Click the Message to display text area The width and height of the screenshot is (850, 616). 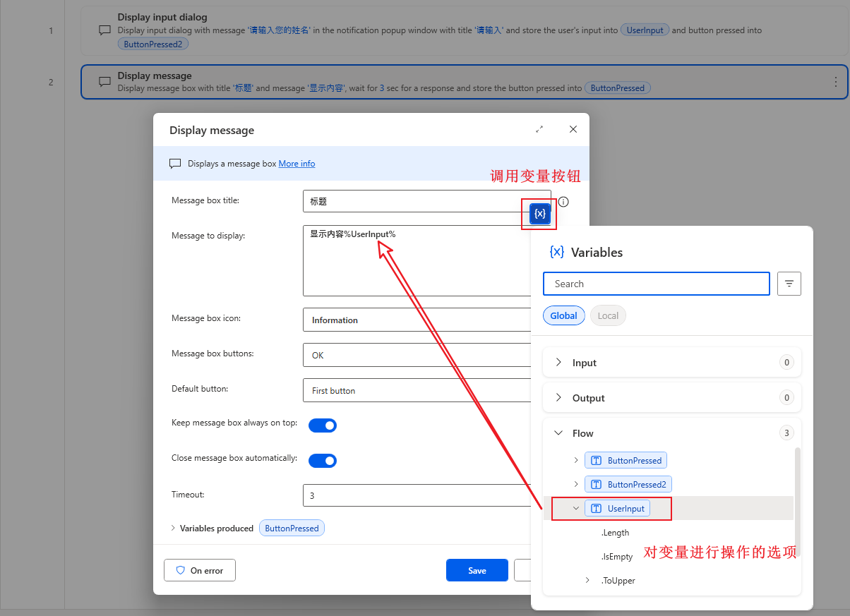point(417,260)
